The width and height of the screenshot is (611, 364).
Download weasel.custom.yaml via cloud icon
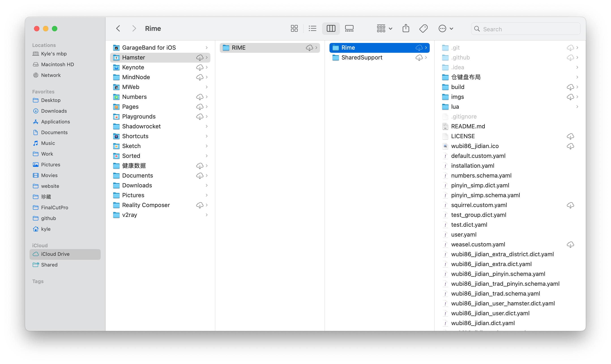570,245
